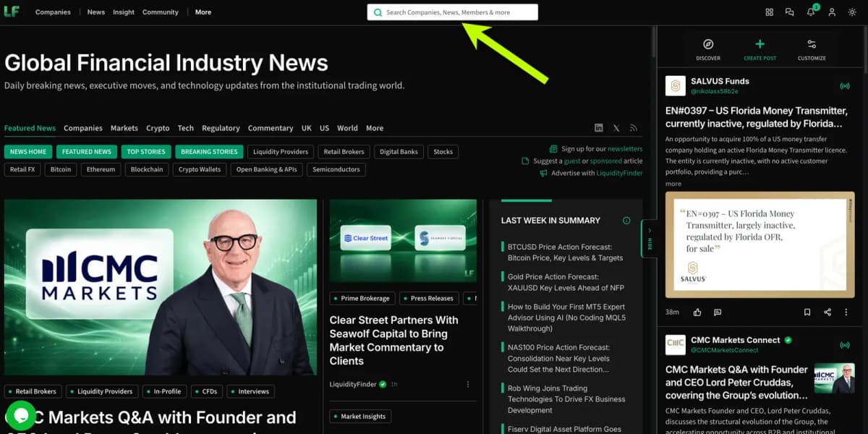The height and width of the screenshot is (434, 868).
Task: Open the notifications bell
Action: click(x=811, y=12)
